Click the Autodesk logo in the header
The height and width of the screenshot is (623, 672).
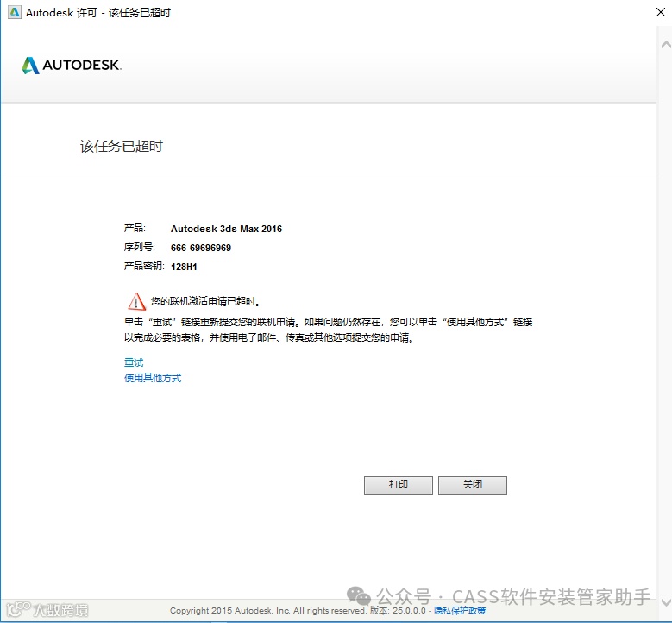click(72, 66)
